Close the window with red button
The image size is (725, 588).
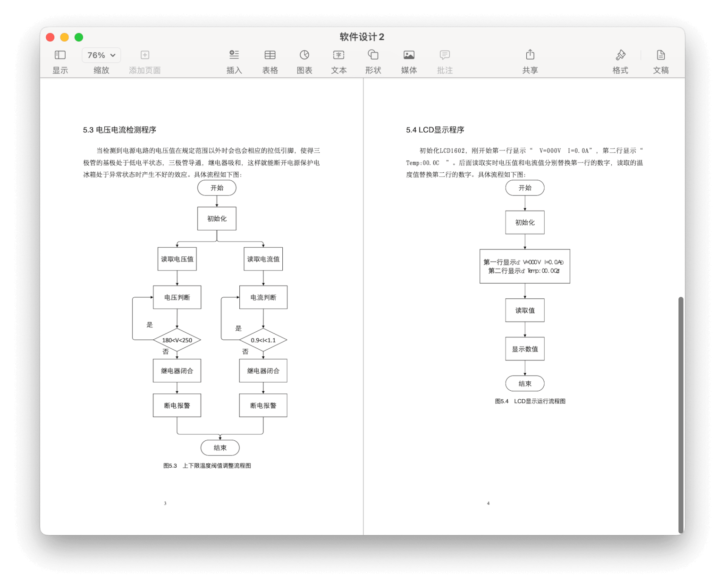50,37
